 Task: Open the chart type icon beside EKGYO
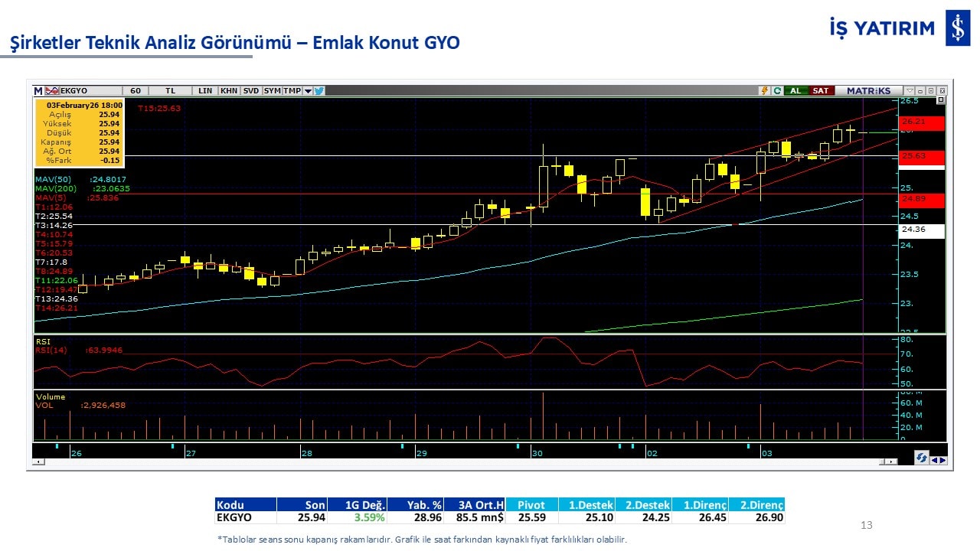pos(52,90)
